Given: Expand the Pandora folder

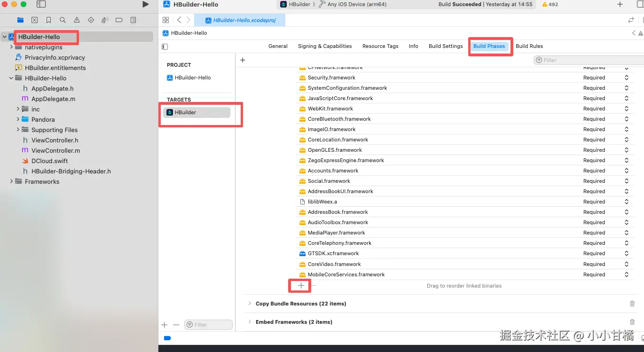Looking at the screenshot, I should coord(18,120).
